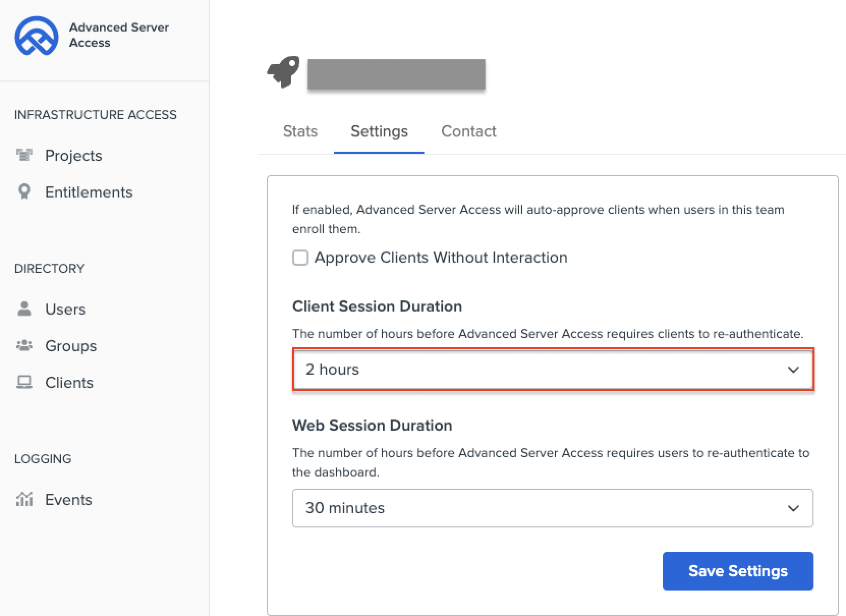Click the Events chart icon
This screenshot has height=616, width=846.
click(x=24, y=499)
